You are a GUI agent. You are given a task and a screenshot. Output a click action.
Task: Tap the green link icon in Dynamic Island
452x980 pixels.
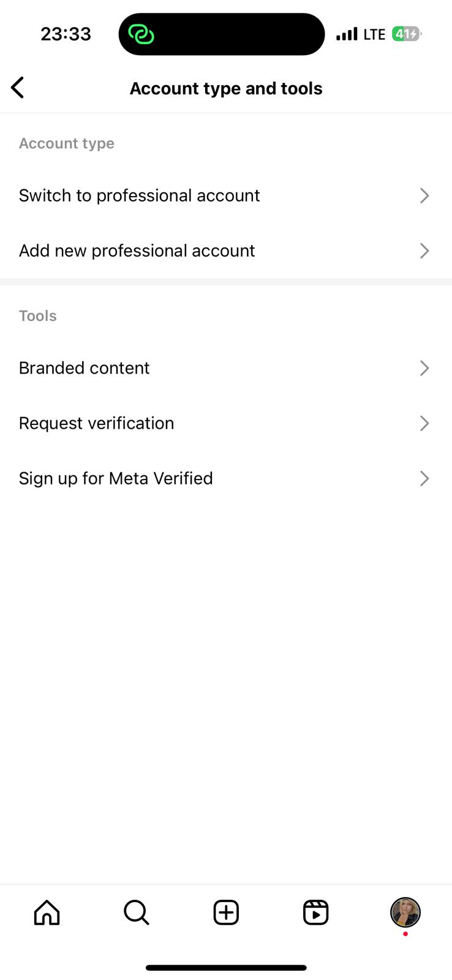141,34
